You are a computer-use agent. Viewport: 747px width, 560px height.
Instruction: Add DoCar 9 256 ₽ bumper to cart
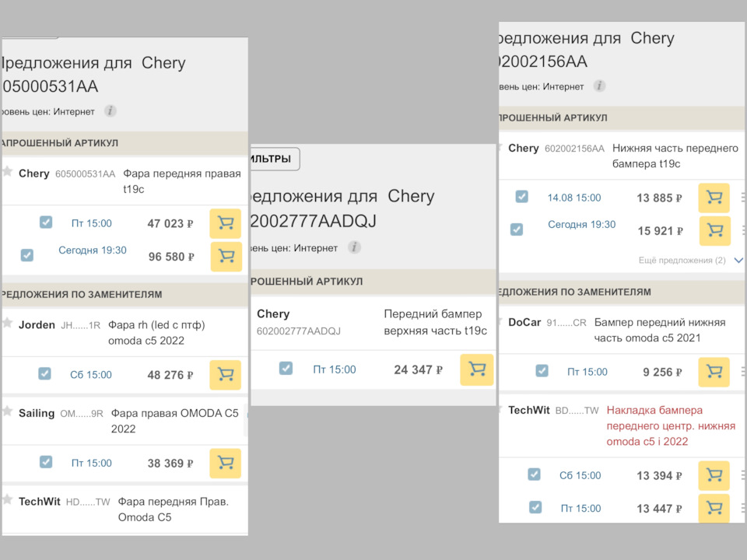pos(714,372)
